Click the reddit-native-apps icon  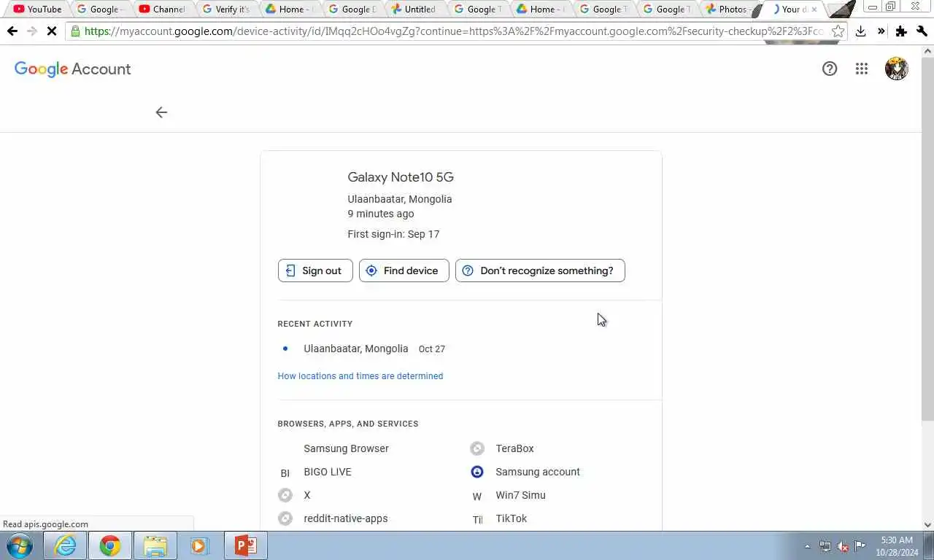tap(285, 518)
